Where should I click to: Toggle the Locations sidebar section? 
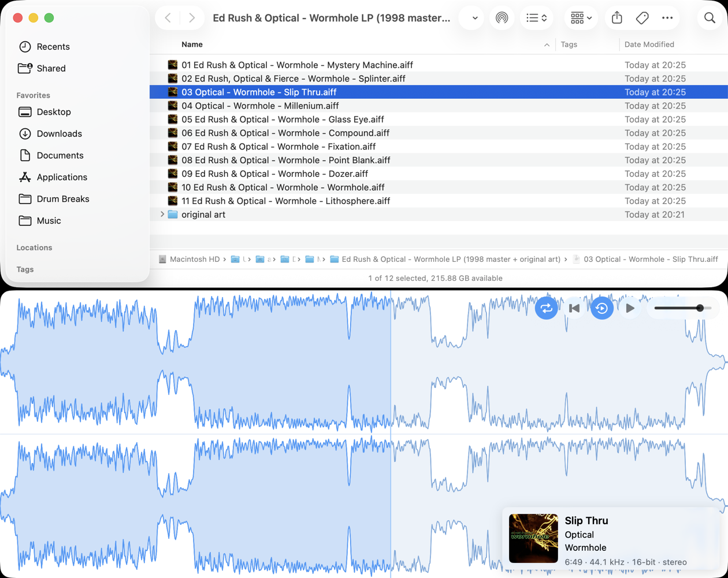[34, 247]
